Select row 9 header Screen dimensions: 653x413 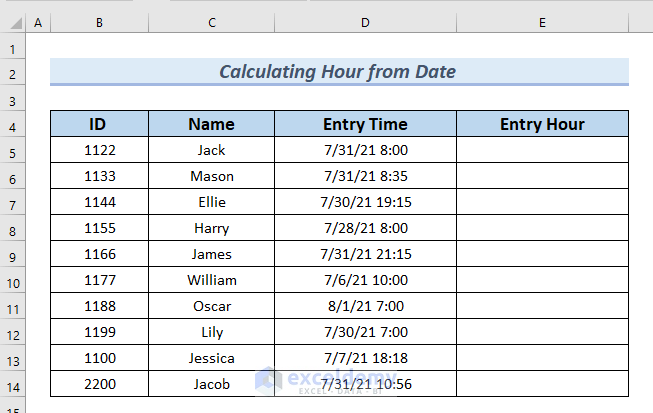pyautogui.click(x=13, y=255)
